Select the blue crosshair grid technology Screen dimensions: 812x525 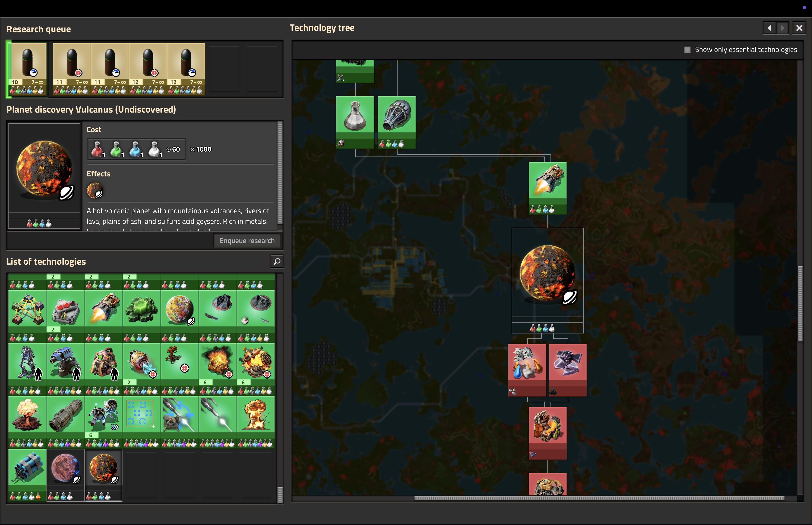[142, 422]
